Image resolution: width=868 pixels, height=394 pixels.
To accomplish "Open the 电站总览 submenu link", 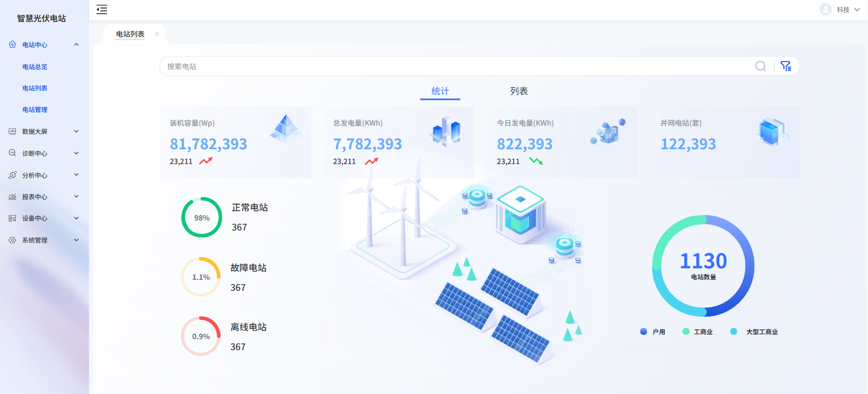I will click(35, 67).
